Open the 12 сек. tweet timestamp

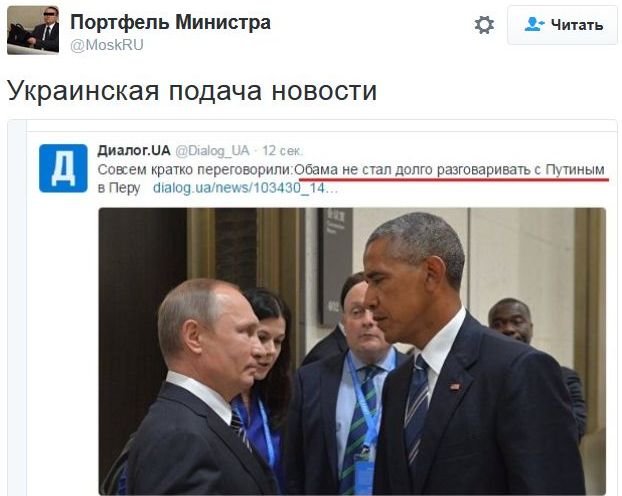pos(282,151)
